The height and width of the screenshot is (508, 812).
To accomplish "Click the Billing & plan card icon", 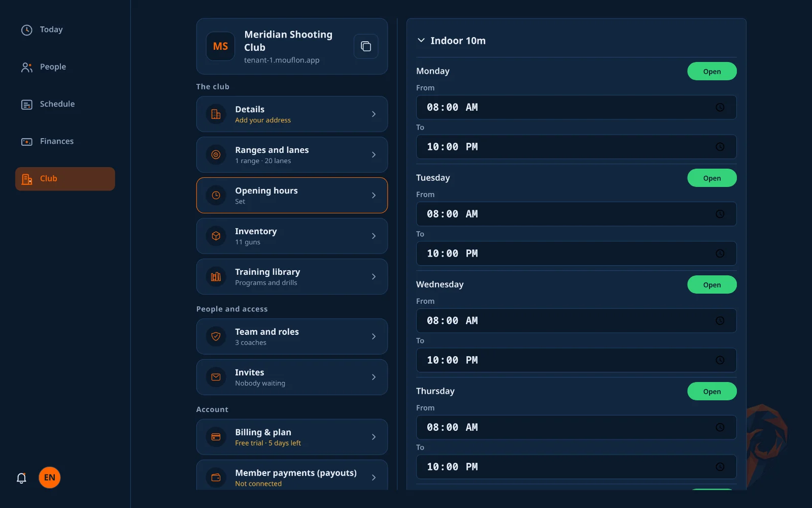I will click(216, 437).
